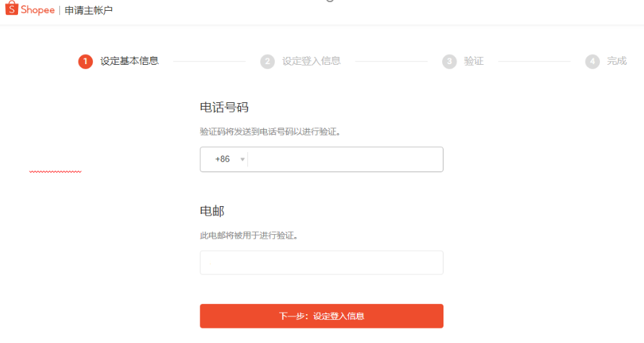Click the 下一步:设定登入信息 button

[322, 316]
